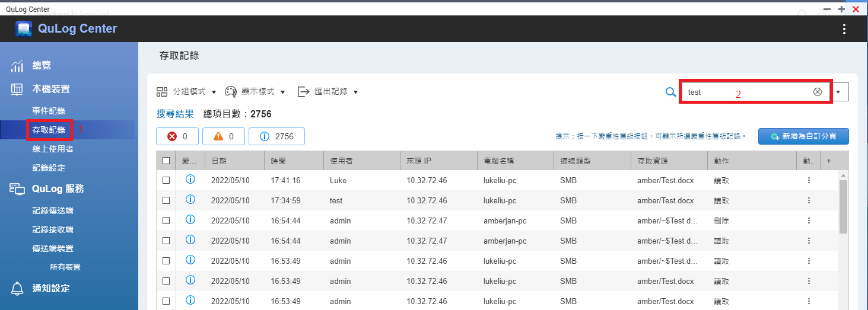This screenshot has height=310, width=868.
Task: Open action menu for the Luke row
Action: [808, 180]
